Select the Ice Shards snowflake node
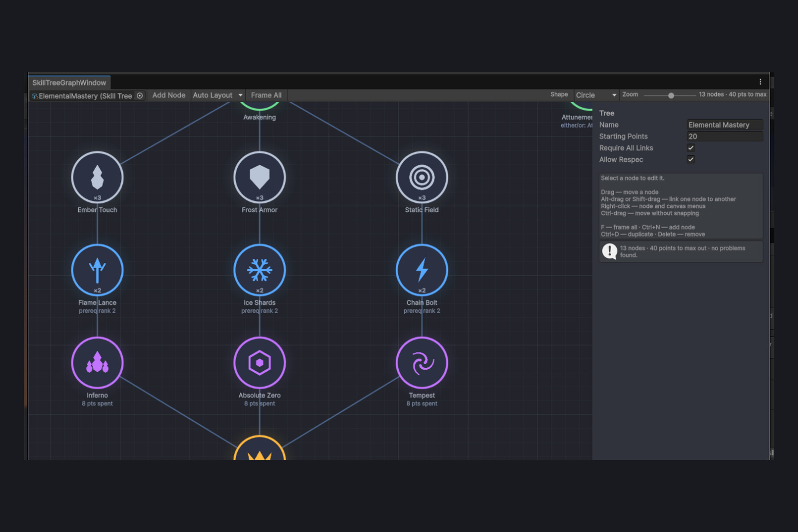 point(259,270)
